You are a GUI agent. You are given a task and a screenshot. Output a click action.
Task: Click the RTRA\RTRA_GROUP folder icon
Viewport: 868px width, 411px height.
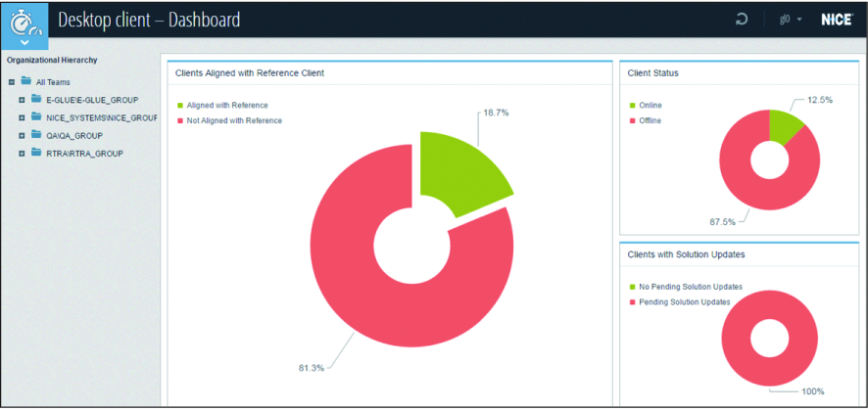36,152
